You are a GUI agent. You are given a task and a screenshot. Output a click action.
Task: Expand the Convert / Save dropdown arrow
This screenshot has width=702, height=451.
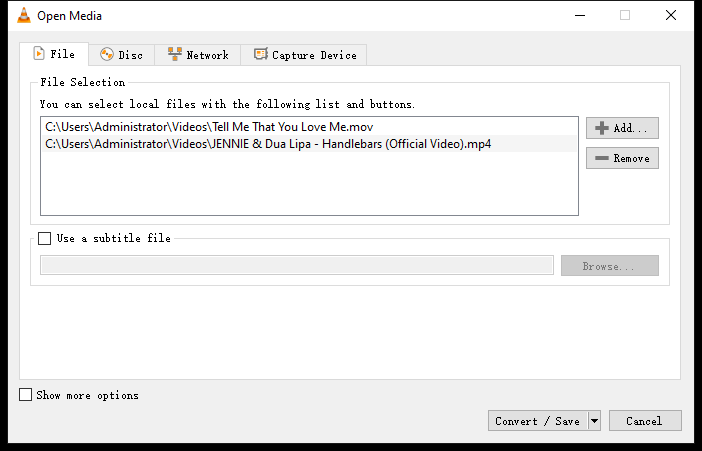click(594, 421)
